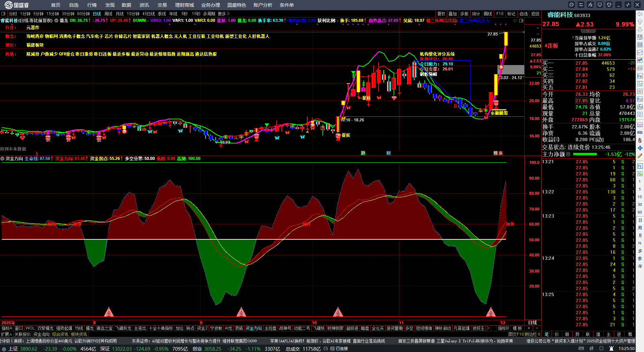Open the 交易 menu
644x352 pixels.
tap(162, 5)
